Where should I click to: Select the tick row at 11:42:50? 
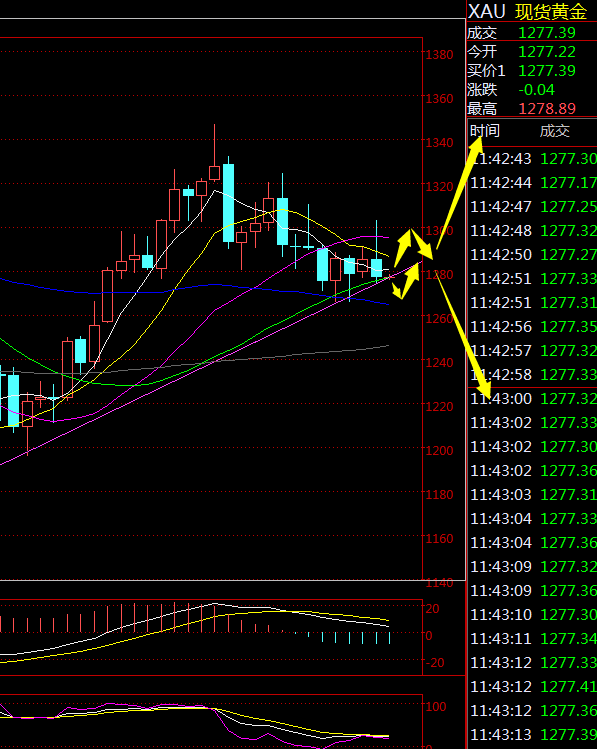[533, 255]
